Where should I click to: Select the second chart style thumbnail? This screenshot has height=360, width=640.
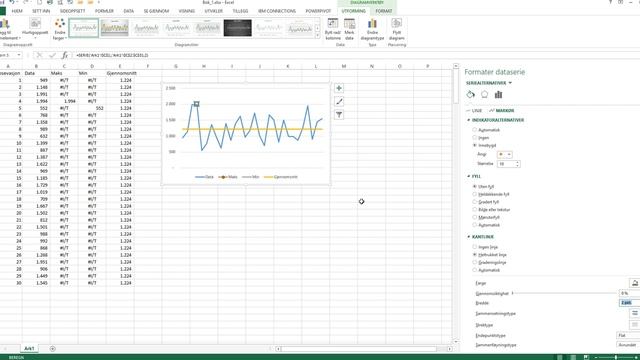point(115,28)
